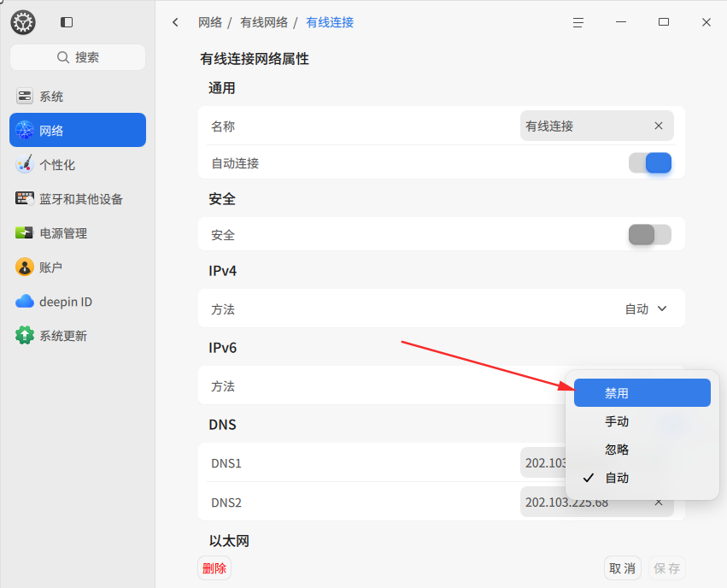The height and width of the screenshot is (588, 727).
Task: Click the 网络 globe icon
Action: 25,130
